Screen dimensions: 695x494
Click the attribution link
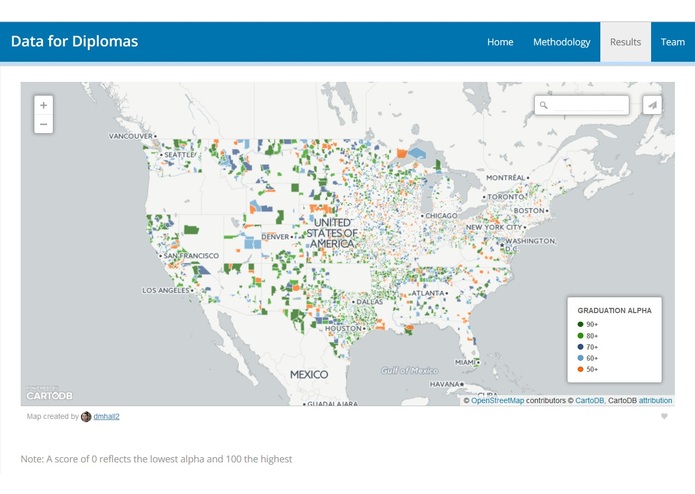coord(655,401)
